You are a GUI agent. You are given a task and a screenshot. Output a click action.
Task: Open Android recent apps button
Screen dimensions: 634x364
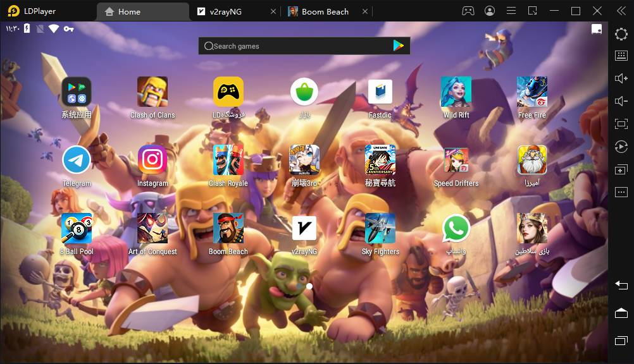[621, 341]
